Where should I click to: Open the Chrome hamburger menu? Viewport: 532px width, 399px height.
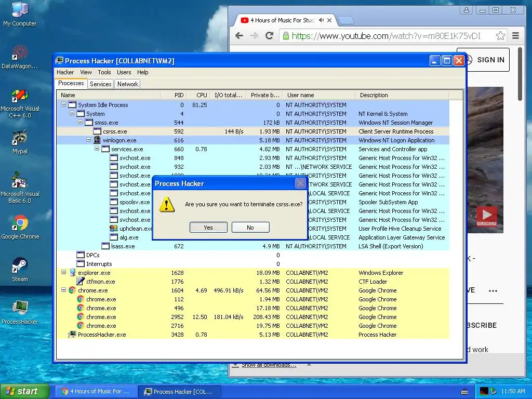(x=515, y=36)
